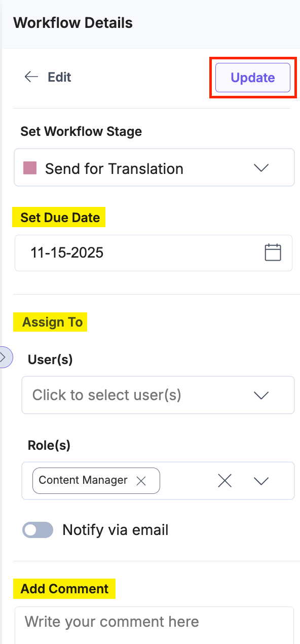Click the Workflow Details panel header
This screenshot has height=644, width=300.
[x=72, y=23]
